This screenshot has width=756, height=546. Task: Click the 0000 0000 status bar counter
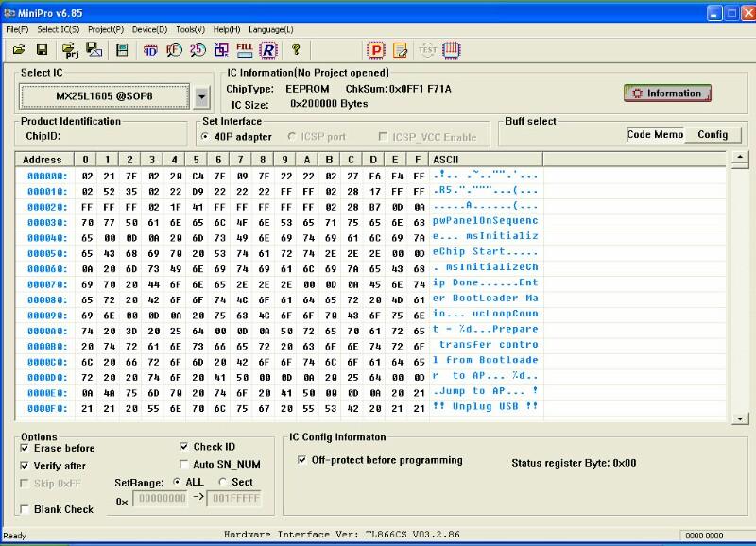click(704, 536)
